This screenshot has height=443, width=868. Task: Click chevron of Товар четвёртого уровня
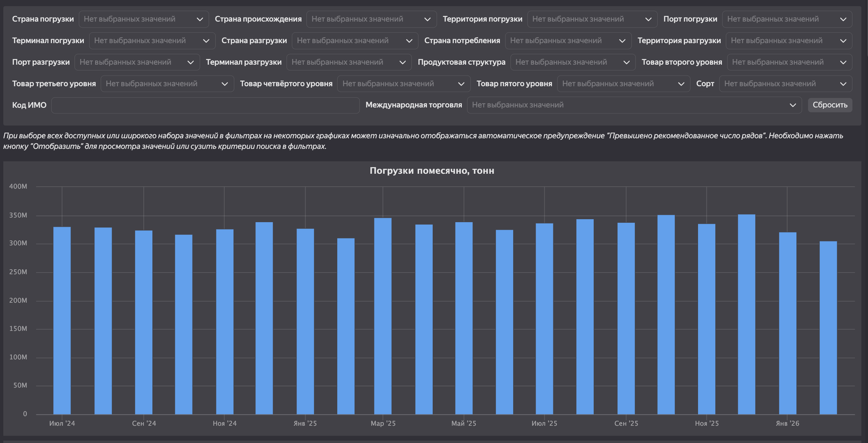point(461,84)
